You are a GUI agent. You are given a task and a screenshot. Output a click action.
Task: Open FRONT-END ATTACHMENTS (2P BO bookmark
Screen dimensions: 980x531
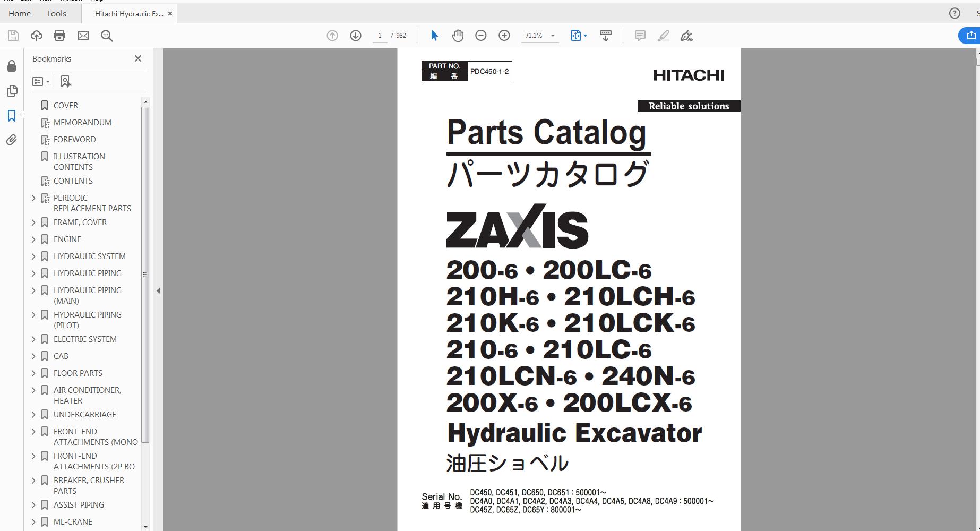click(94, 461)
